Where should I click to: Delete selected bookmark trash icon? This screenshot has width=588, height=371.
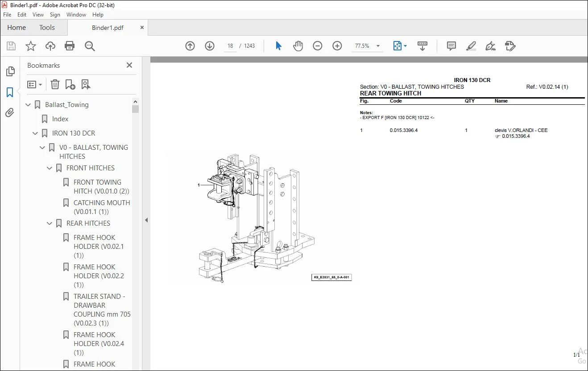[x=55, y=84]
